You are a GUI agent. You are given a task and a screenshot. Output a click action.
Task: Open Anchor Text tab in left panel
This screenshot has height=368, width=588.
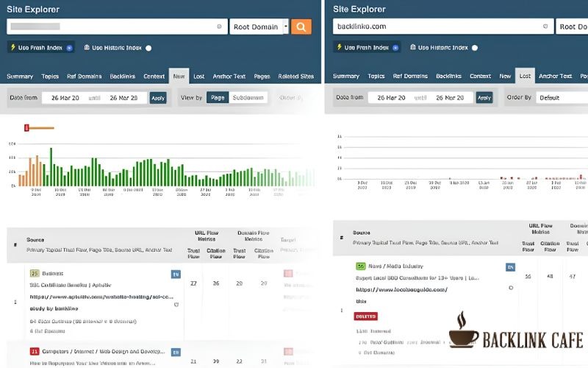[229, 77]
